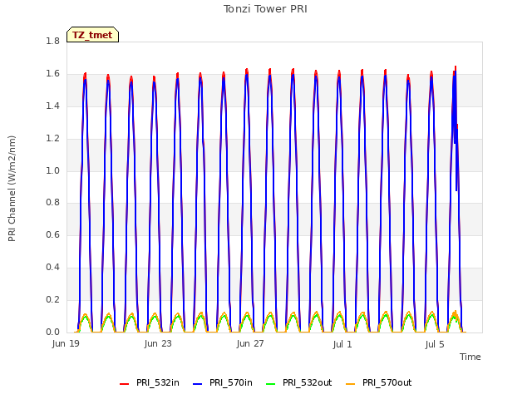
Task: Toggle the PRI_570out legend entry
Action: point(379,382)
